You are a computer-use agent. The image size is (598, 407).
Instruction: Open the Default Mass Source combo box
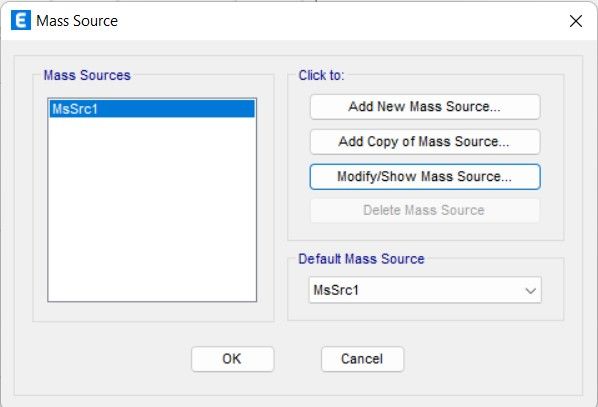pyautogui.click(x=425, y=290)
